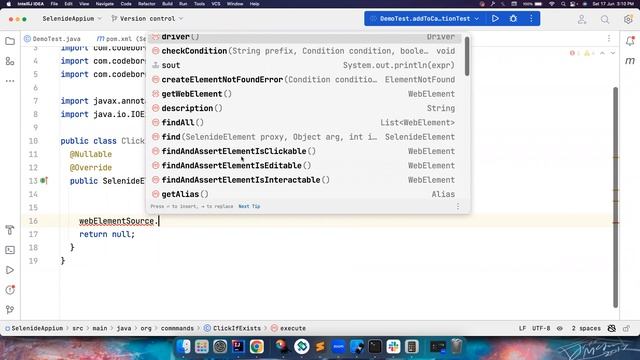
Task: Click the error count inspection widget
Action: (x=574, y=53)
